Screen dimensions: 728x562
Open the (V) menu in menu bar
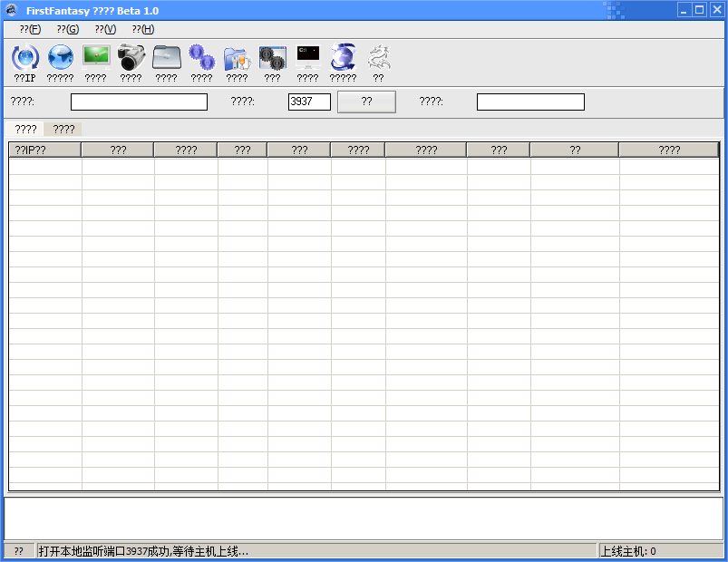pyautogui.click(x=105, y=29)
